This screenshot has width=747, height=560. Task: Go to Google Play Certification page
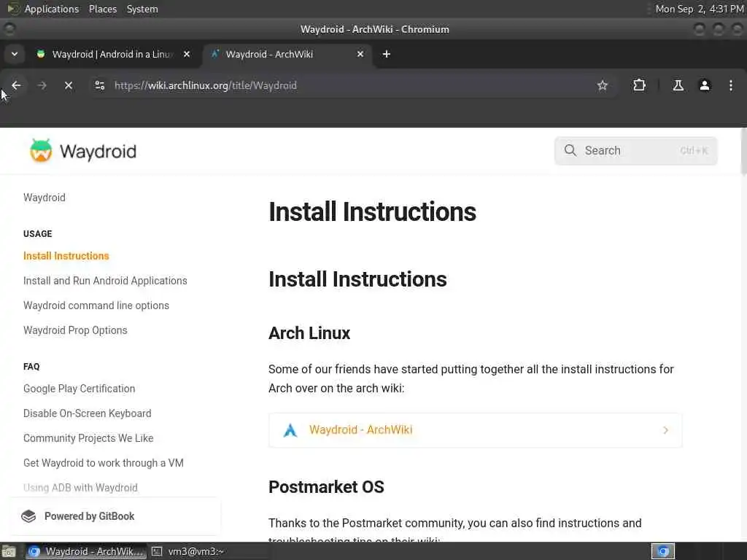click(79, 389)
